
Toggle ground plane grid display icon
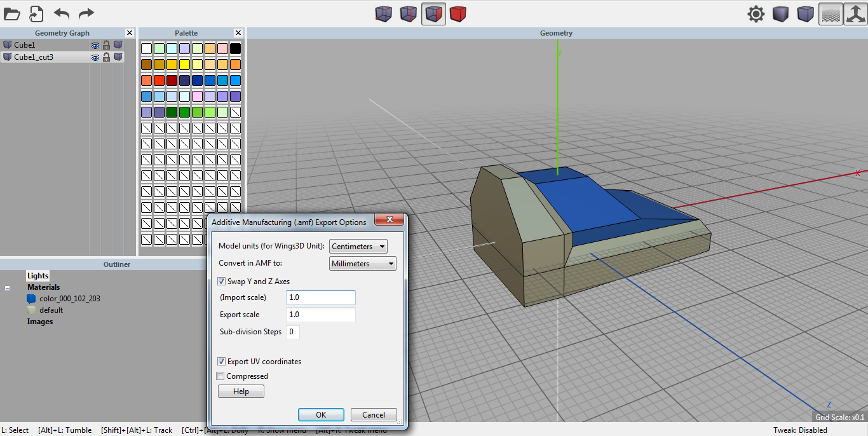tap(831, 14)
